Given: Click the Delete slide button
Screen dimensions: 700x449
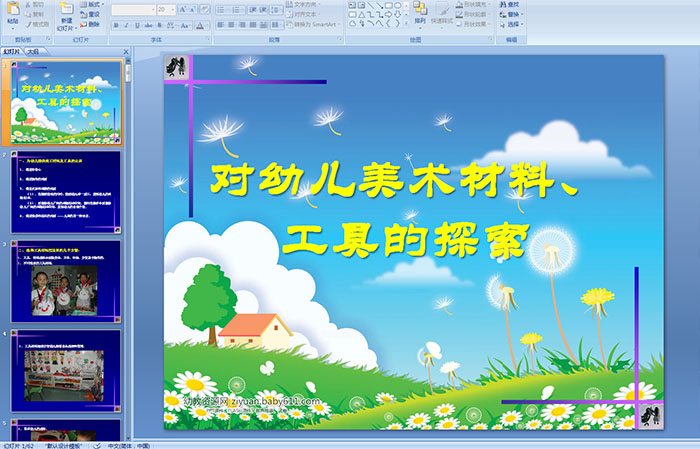Looking at the screenshot, I should tap(90, 24).
